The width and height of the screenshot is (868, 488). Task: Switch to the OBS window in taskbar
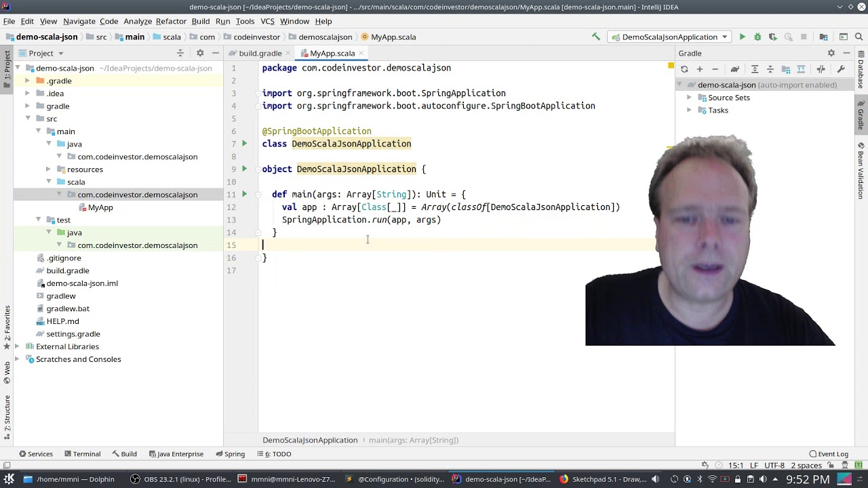click(x=181, y=479)
